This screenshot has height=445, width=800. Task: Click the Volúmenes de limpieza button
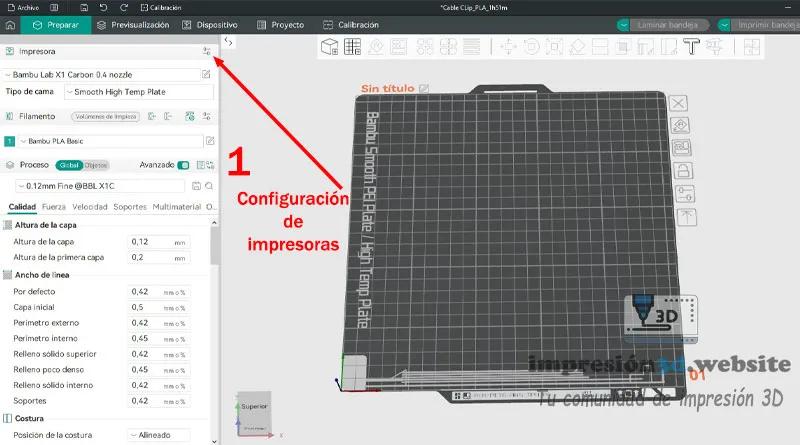point(106,116)
